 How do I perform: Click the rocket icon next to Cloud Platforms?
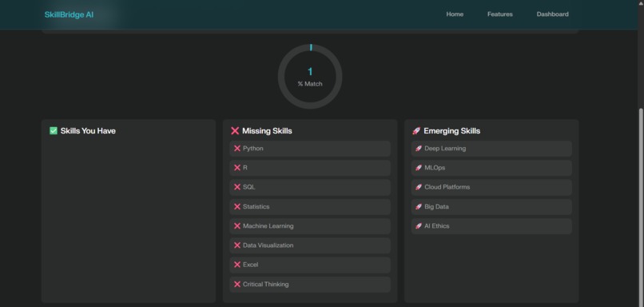[419, 187]
